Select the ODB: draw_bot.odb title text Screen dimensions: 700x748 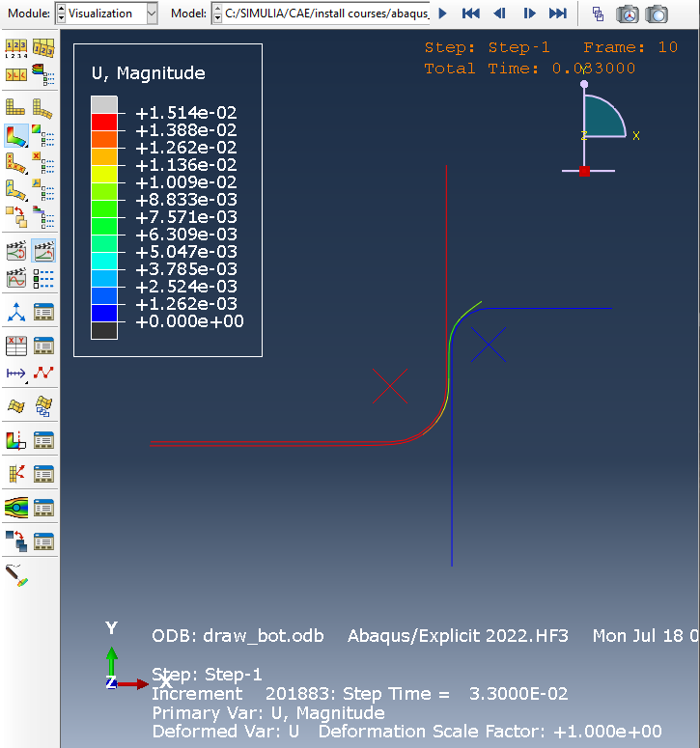238,636
